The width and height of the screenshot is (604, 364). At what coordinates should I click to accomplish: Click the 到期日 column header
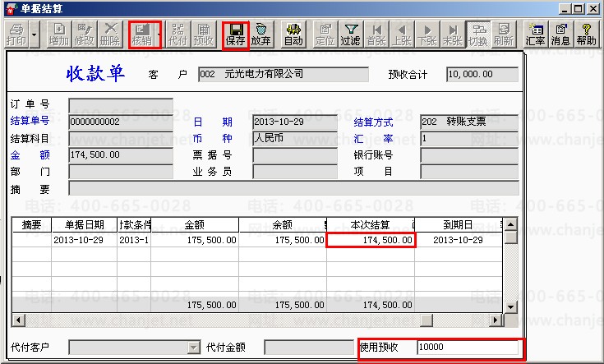click(458, 224)
